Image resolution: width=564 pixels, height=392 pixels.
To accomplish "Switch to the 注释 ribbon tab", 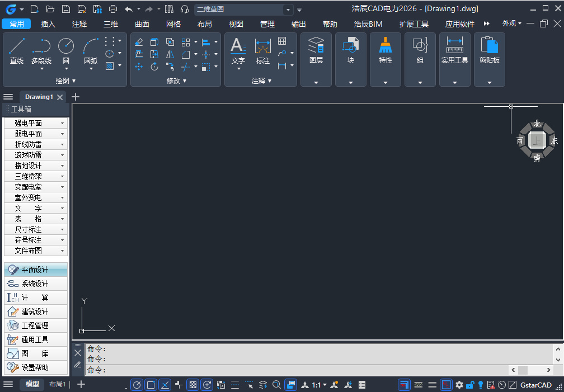I will pos(79,24).
